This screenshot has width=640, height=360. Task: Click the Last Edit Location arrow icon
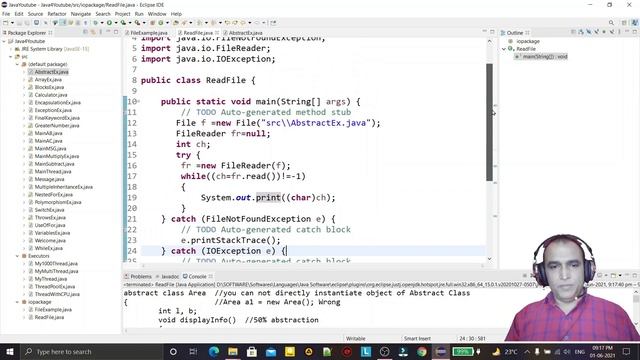tap(227, 23)
